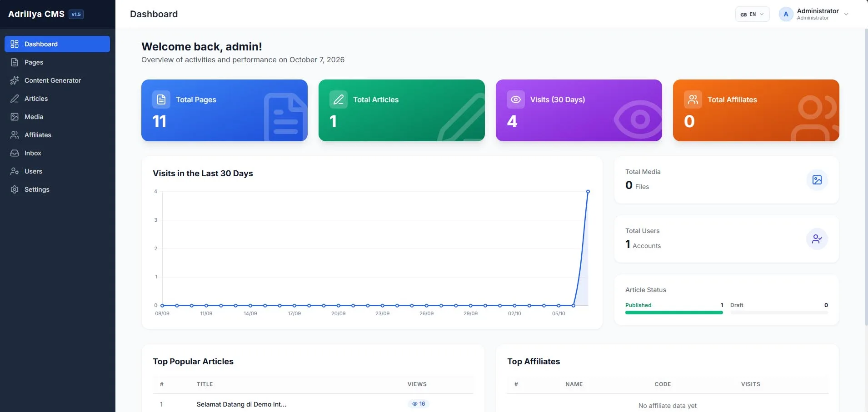Viewport: 868px width, 412px height.
Task: Click the people icon on Total Affiliates card
Action: 693,99
